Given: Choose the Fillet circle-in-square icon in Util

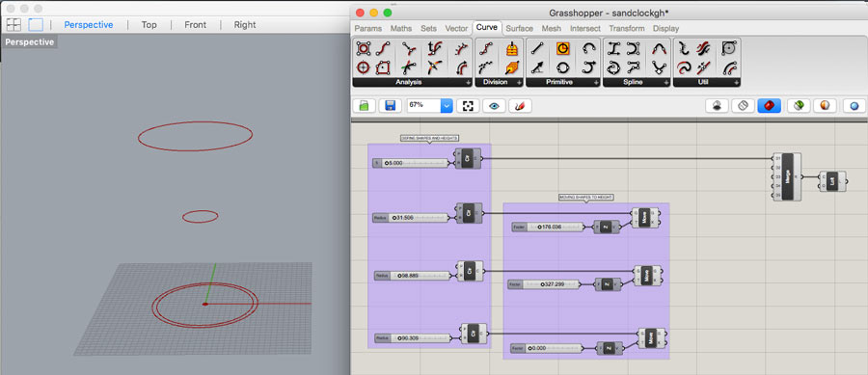Looking at the screenshot, I should (728, 48).
